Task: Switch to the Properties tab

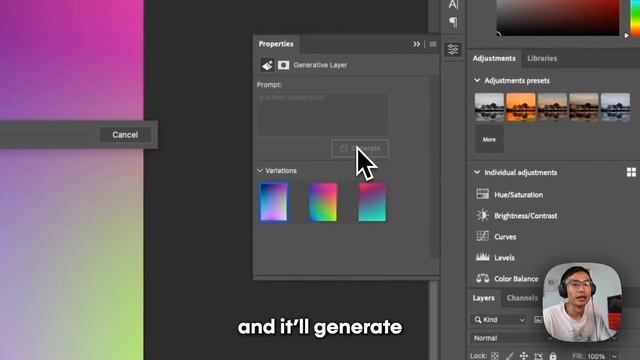Action: (x=276, y=44)
